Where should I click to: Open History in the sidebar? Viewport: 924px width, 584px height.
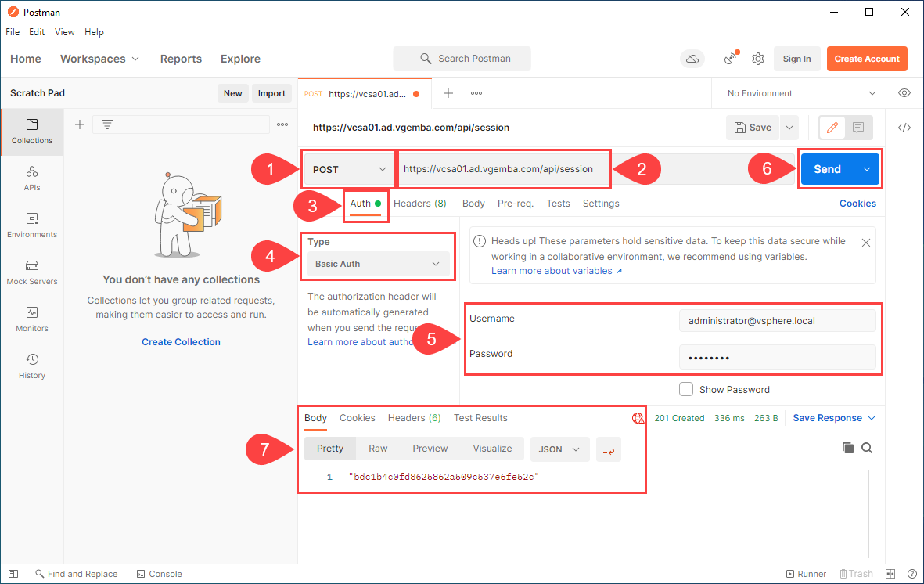click(32, 366)
